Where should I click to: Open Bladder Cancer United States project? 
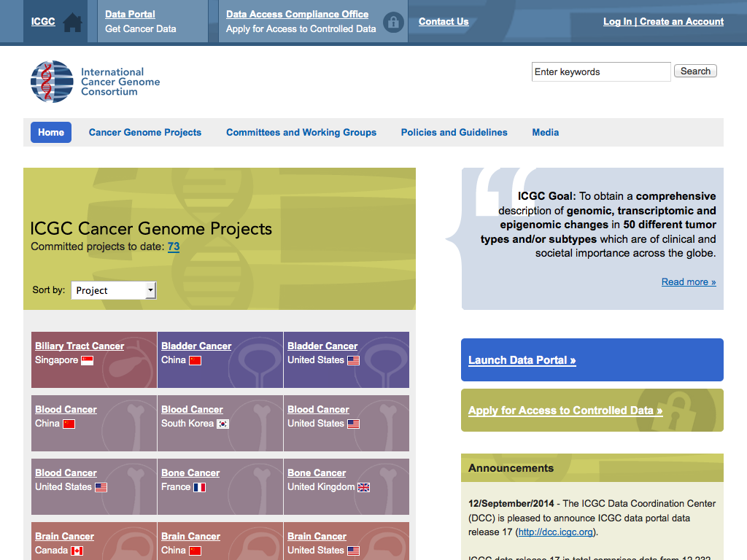(x=322, y=346)
